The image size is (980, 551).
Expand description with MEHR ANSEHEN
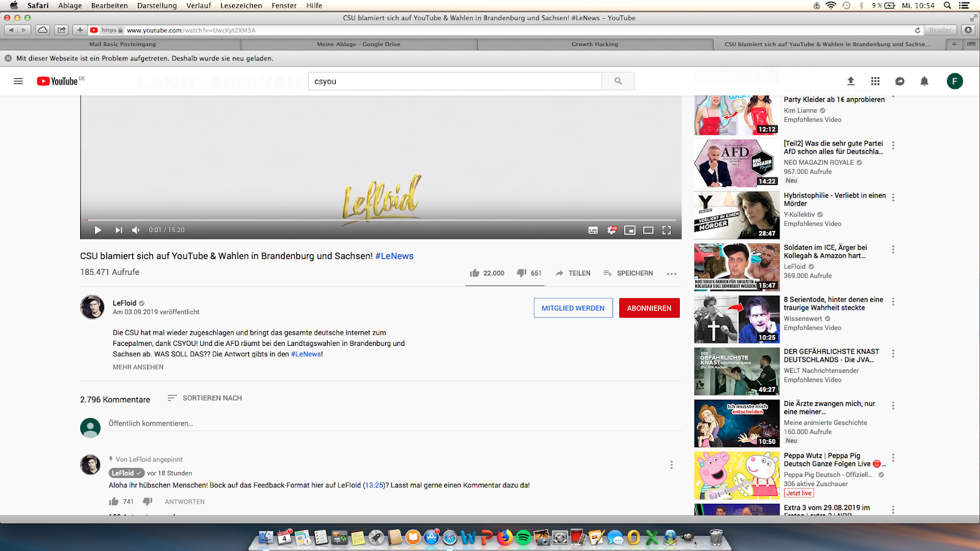tap(138, 367)
